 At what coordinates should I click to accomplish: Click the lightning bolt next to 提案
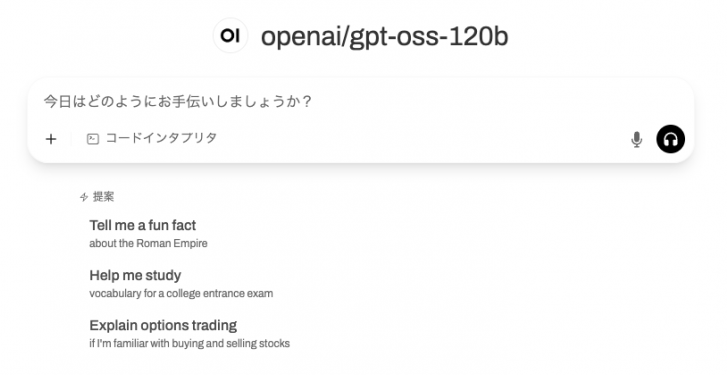[84, 197]
